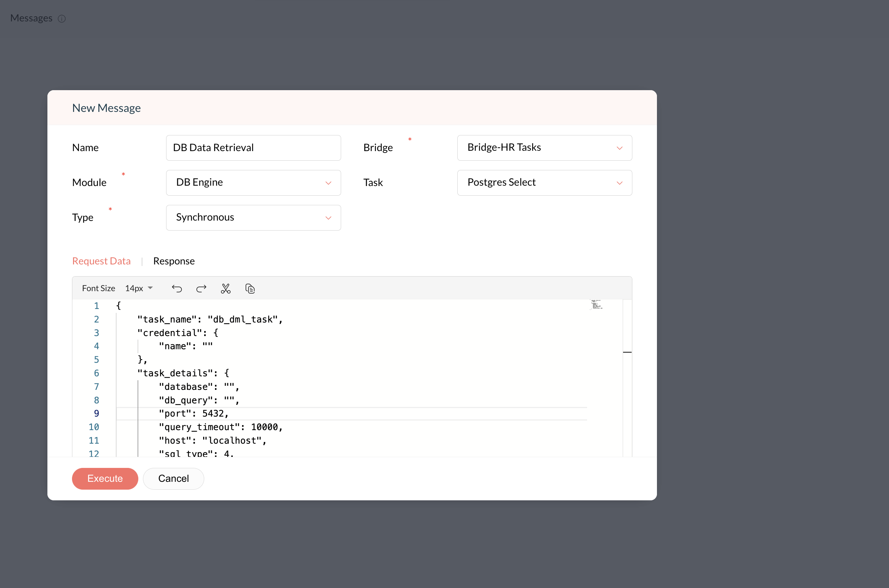This screenshot has width=889, height=588.
Task: Click line number 6 in the gutter
Action: tap(96, 373)
